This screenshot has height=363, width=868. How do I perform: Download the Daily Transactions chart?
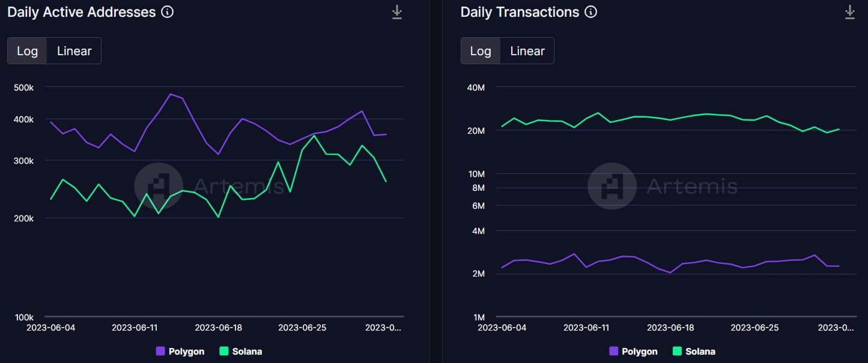(849, 12)
